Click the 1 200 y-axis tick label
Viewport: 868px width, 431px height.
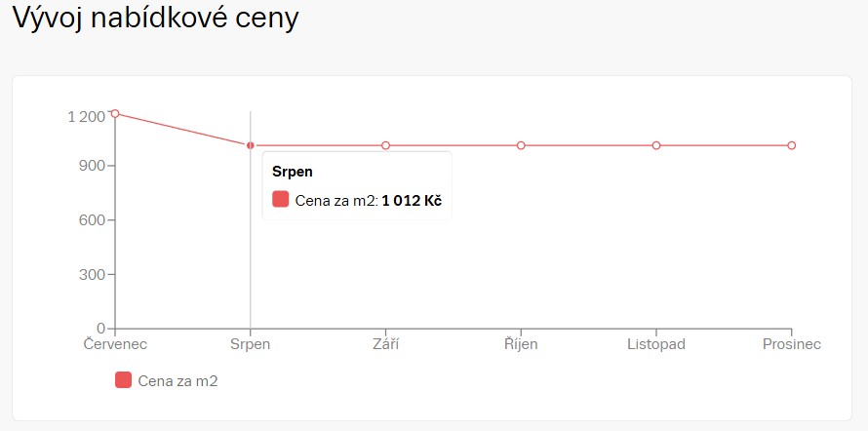click(x=86, y=117)
